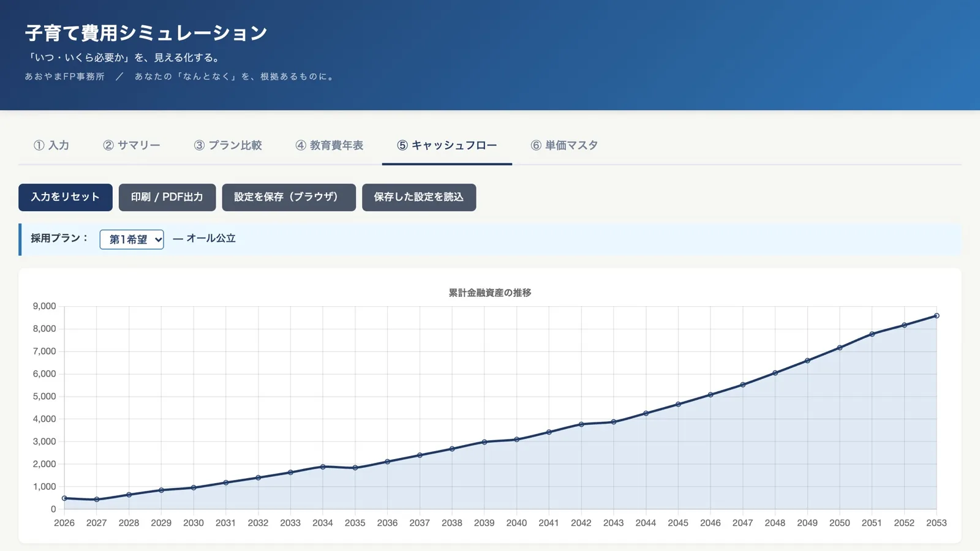Click the x-axis label 2034

point(323,523)
